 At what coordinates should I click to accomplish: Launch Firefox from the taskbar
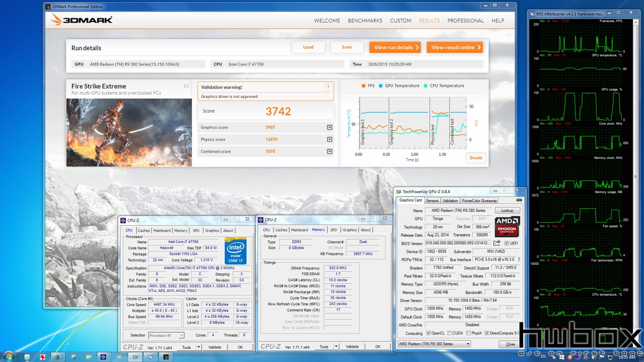pos(58,357)
